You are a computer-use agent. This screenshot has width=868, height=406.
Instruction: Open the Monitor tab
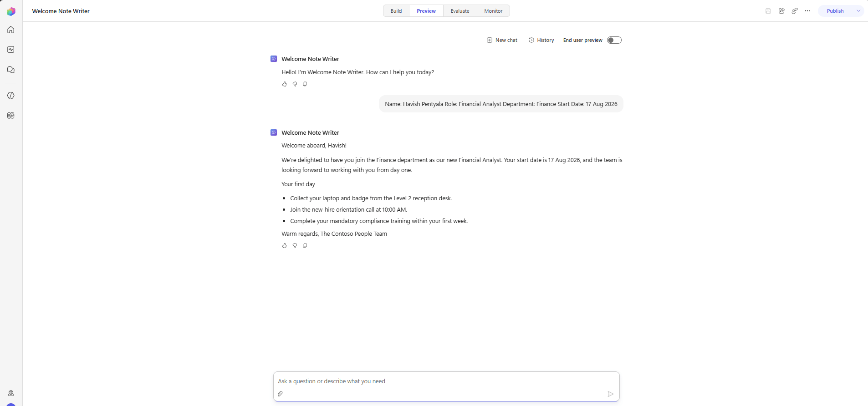(493, 11)
